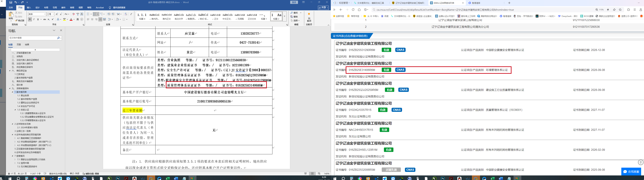Collapse the 1.5 体系认证 navigation heading

coord(15,110)
